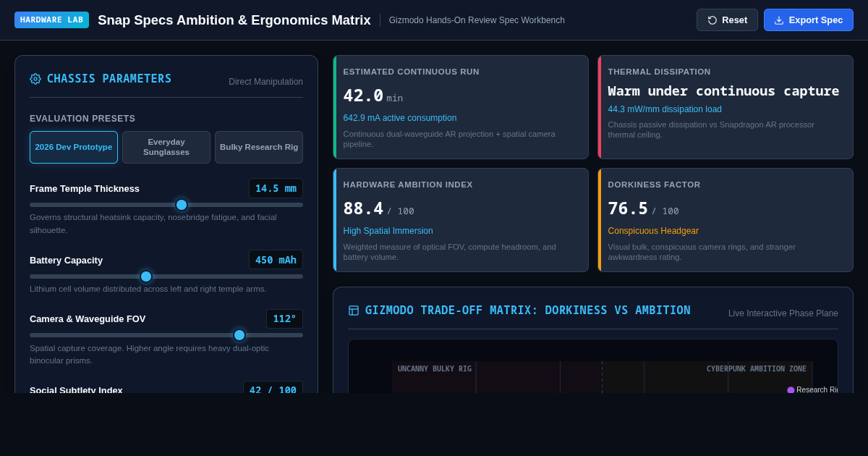The image size is (868, 456).
Task: Click the Hardware Ambition Index card
Action: click(x=461, y=220)
